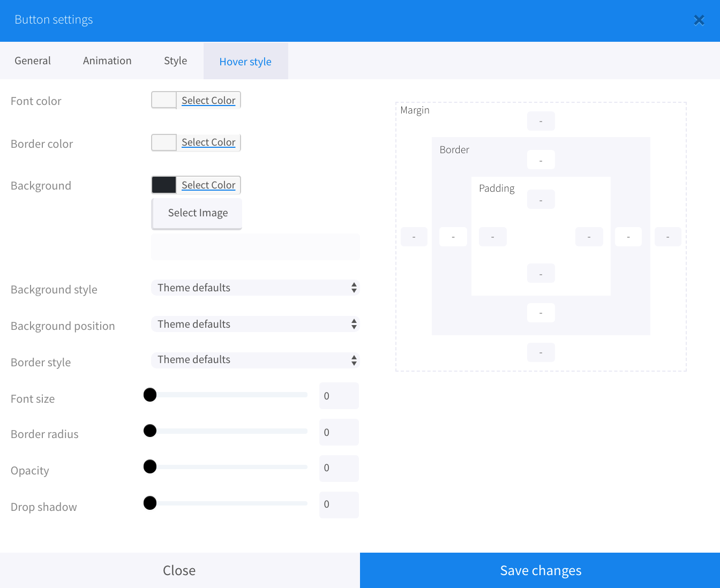Open Select Color for Background
720x588 pixels.
point(208,185)
